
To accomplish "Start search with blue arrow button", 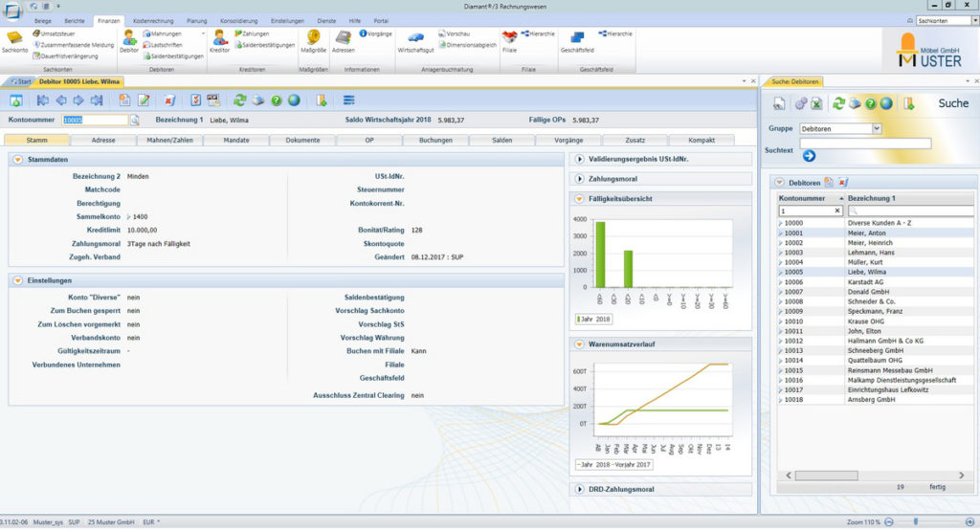I will click(x=809, y=156).
